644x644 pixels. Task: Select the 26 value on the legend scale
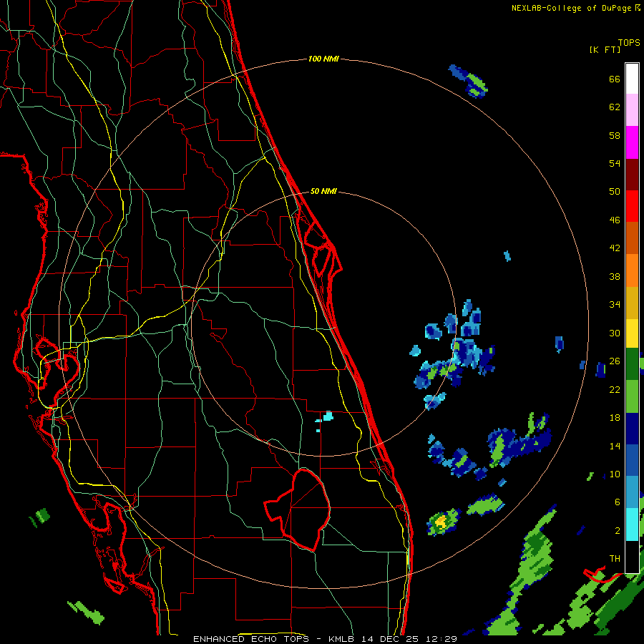(615, 361)
